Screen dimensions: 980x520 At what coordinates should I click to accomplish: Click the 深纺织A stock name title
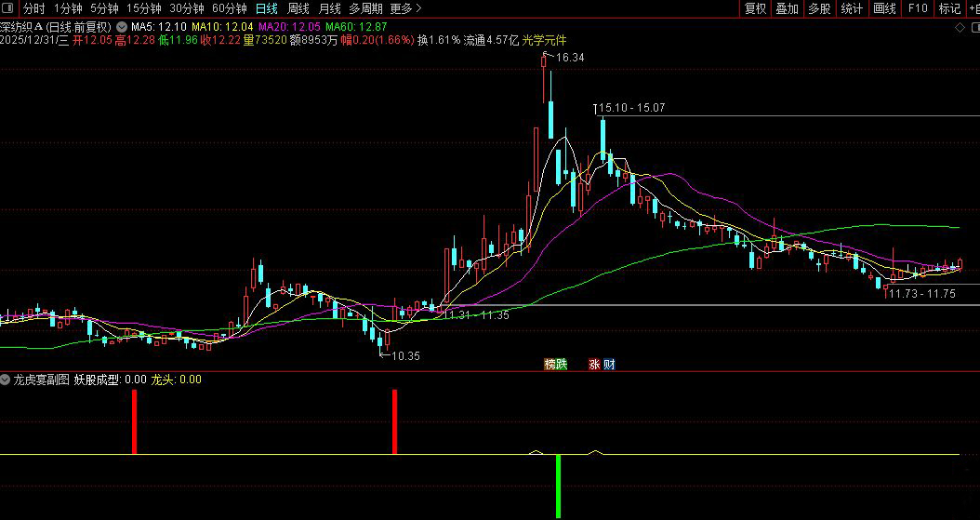21,27
